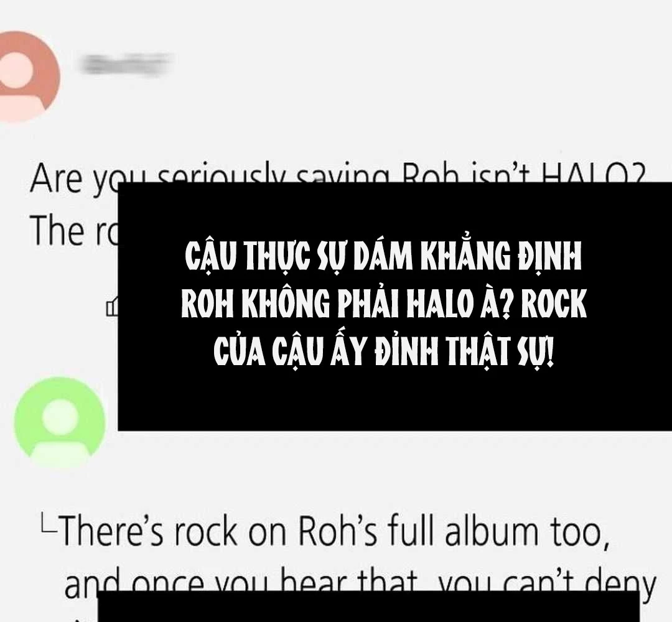Click the truncated 'The ro' comment line
The width and height of the screenshot is (672, 622).
tap(73, 231)
